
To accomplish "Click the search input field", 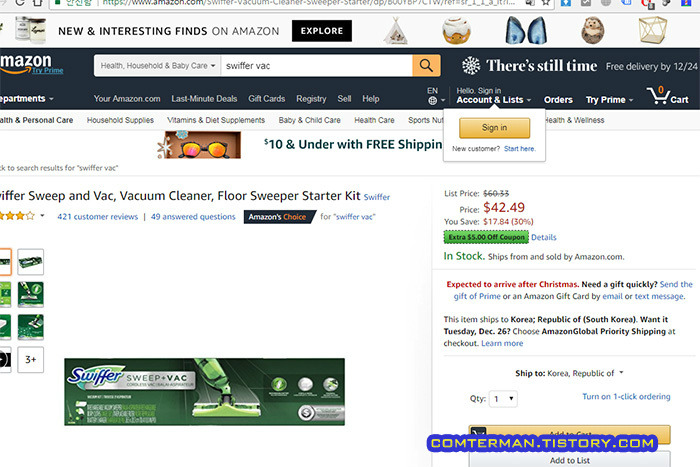I will [x=317, y=66].
